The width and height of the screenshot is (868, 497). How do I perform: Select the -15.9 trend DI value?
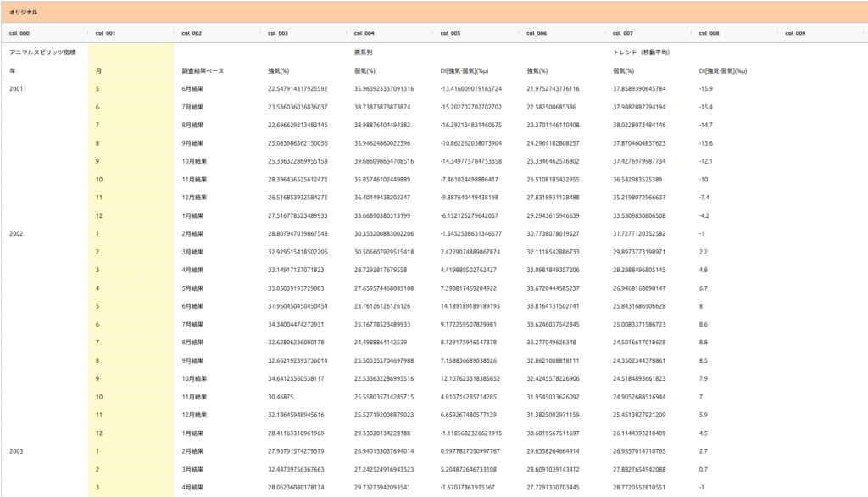click(x=706, y=89)
